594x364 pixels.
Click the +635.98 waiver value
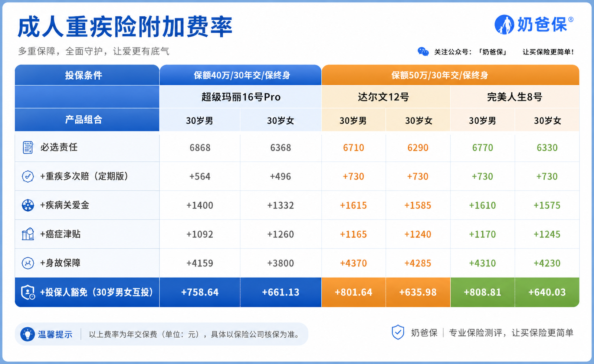coord(418,292)
